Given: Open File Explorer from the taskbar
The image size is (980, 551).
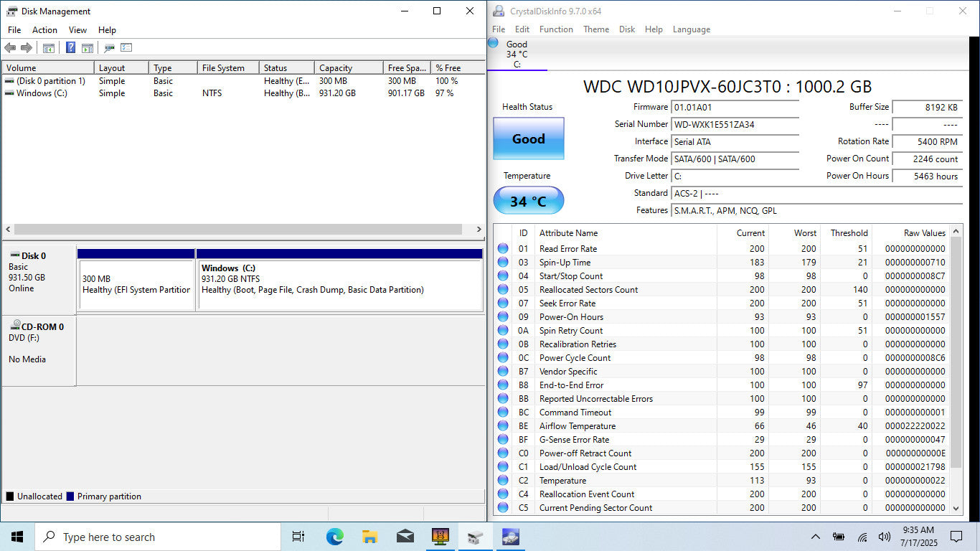Looking at the screenshot, I should click(369, 537).
